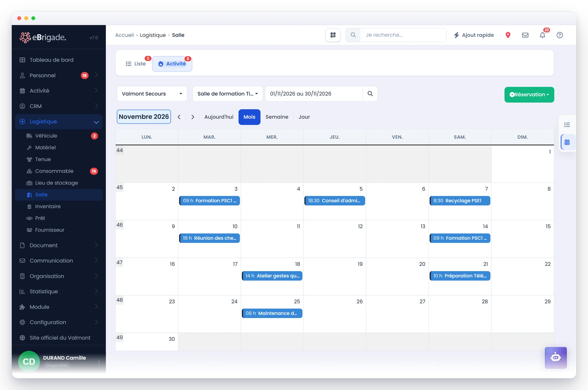Open Salle de formation dropdown
The width and height of the screenshot is (588, 390).
coord(228,94)
